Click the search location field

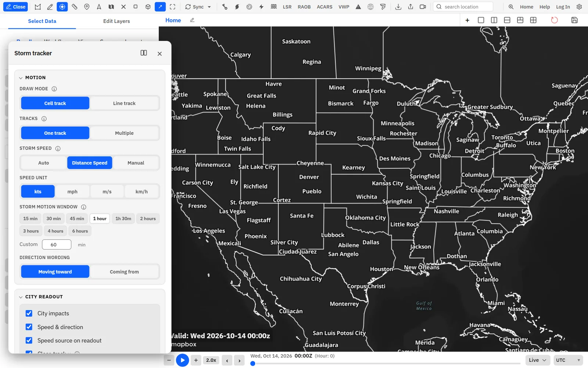coord(463,7)
